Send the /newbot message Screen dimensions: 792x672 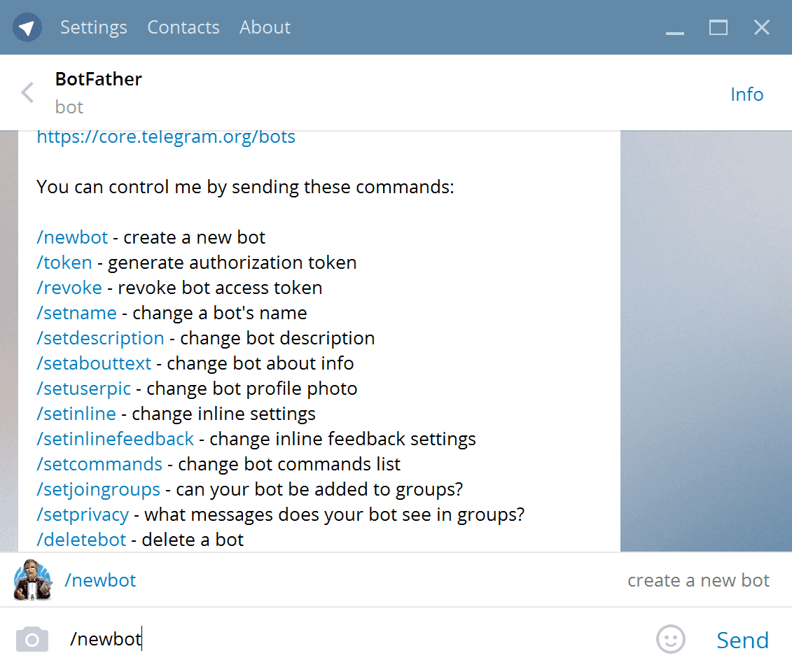pyautogui.click(x=742, y=640)
